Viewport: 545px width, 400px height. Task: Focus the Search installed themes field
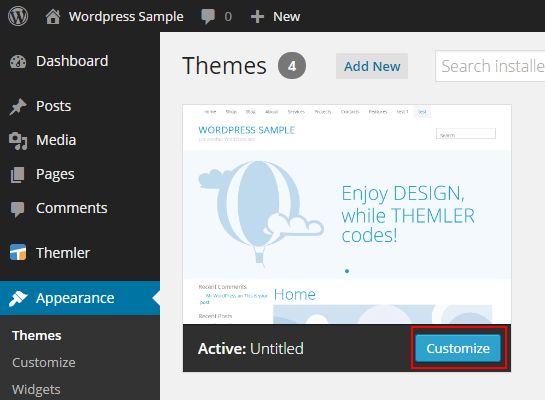pyautogui.click(x=490, y=66)
